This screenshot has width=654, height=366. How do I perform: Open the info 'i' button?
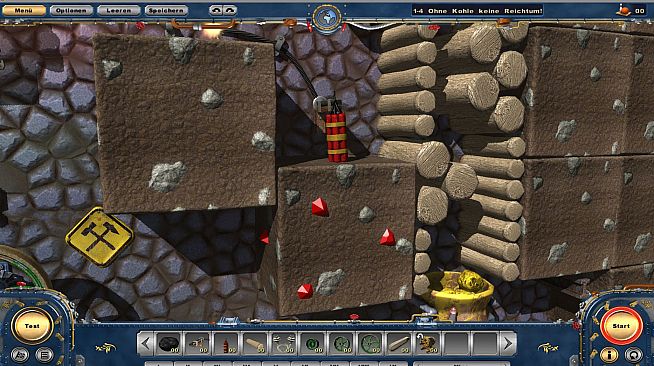[609, 355]
